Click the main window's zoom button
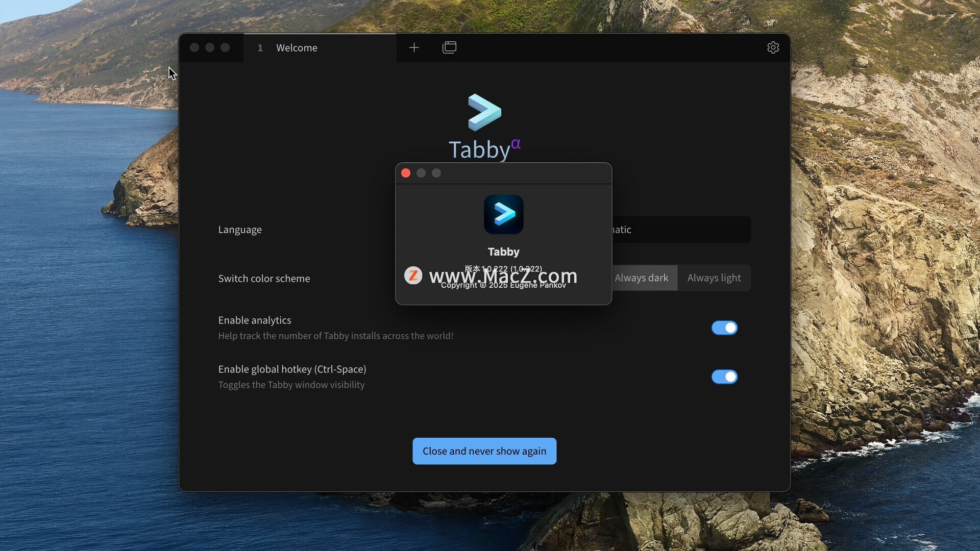This screenshot has width=980, height=551. 225,47
